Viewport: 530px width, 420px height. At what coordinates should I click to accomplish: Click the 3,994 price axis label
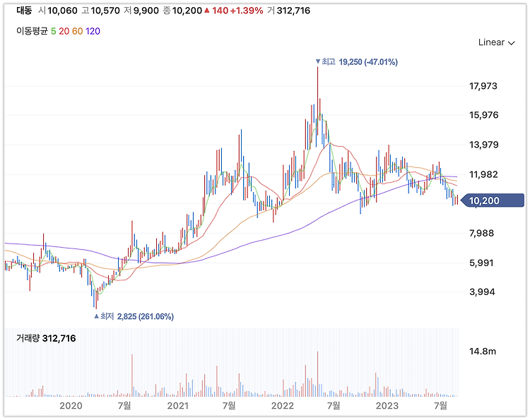click(x=482, y=292)
